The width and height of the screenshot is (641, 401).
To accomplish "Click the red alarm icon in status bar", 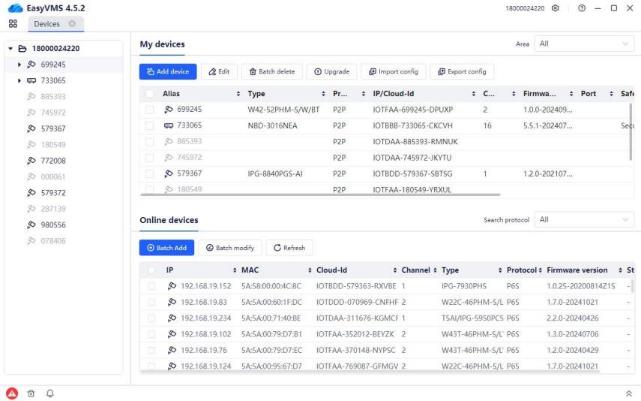I will (x=12, y=393).
